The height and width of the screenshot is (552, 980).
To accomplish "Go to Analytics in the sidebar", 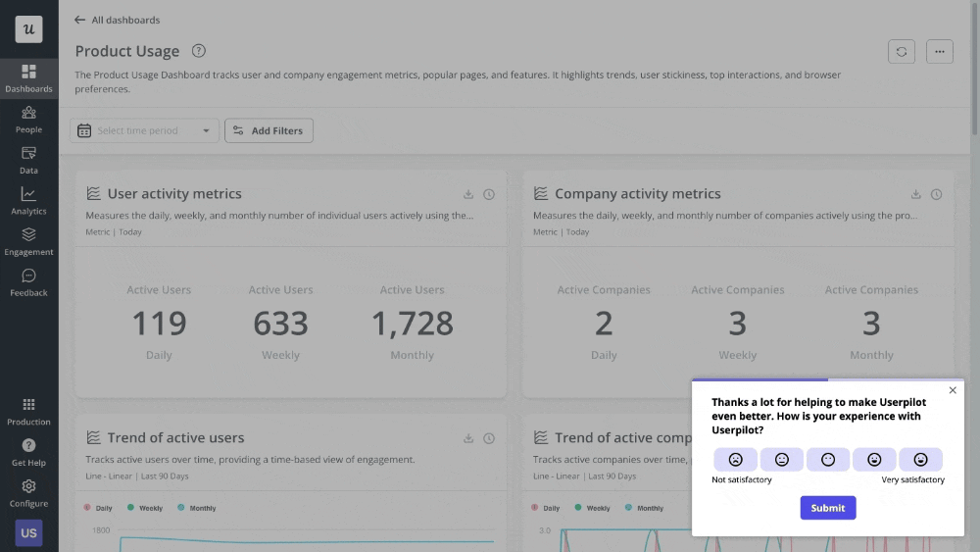I will click(x=28, y=201).
